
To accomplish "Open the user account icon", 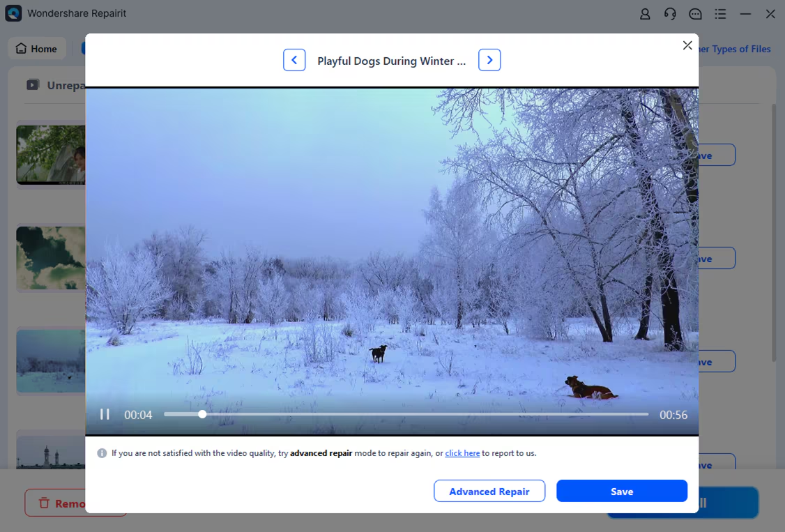I will tap(645, 14).
